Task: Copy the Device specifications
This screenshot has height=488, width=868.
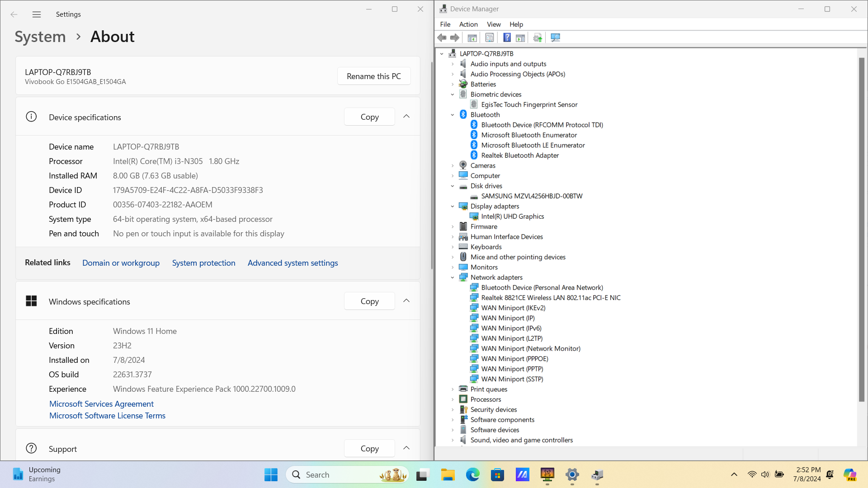Action: pyautogui.click(x=369, y=117)
